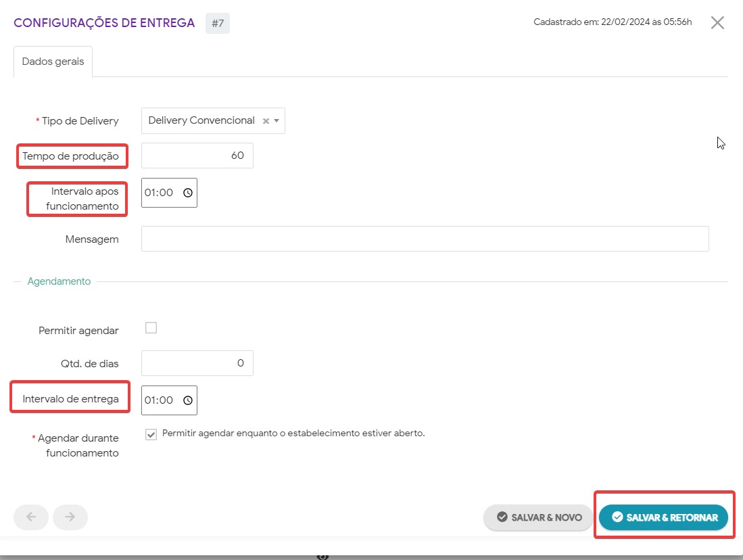Focus the Mensagem text field

(425, 239)
